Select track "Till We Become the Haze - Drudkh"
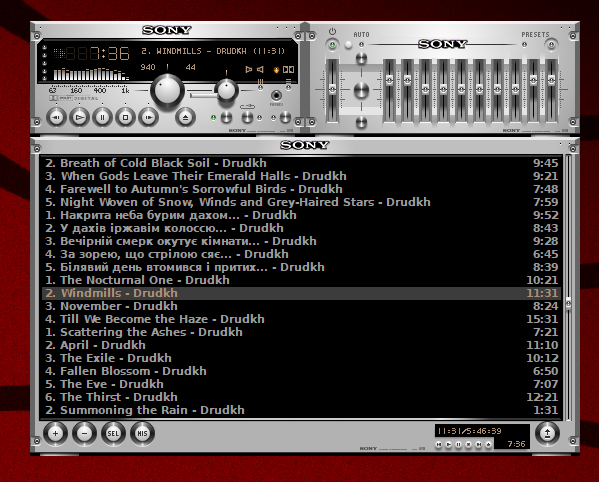Screen dimensions: 599x482 click(x=301, y=319)
